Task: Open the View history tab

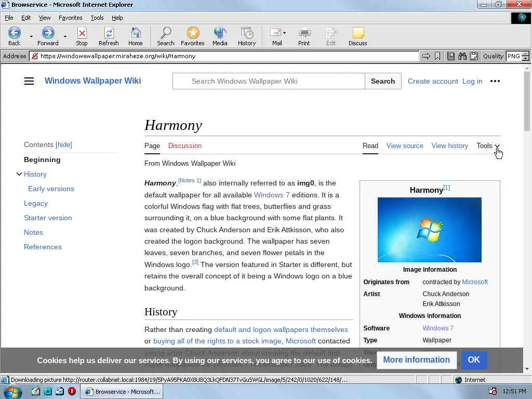Action: tap(449, 145)
